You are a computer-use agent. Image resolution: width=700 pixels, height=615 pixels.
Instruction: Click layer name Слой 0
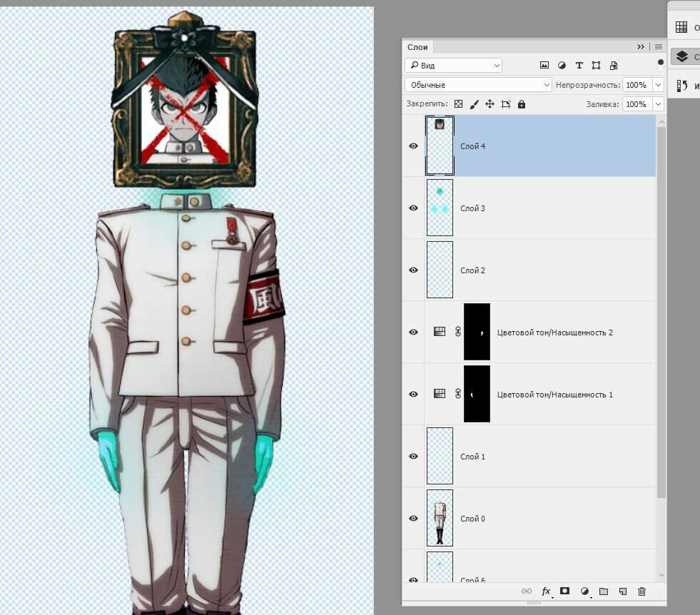473,519
